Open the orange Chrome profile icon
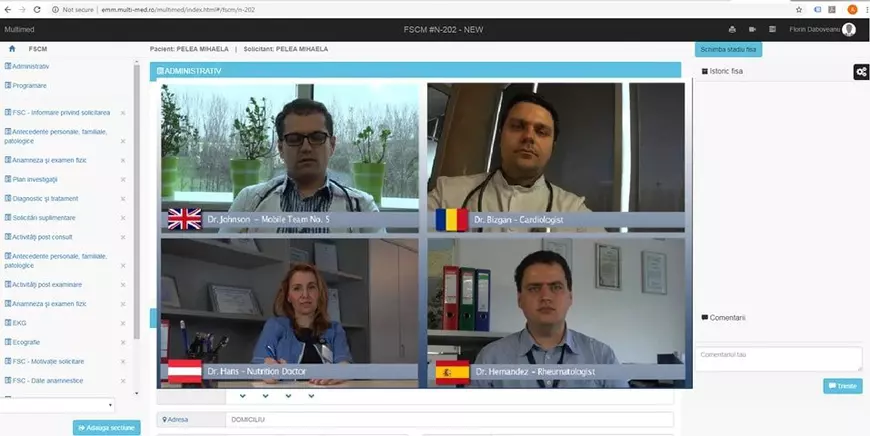870x436 pixels. point(852,9)
